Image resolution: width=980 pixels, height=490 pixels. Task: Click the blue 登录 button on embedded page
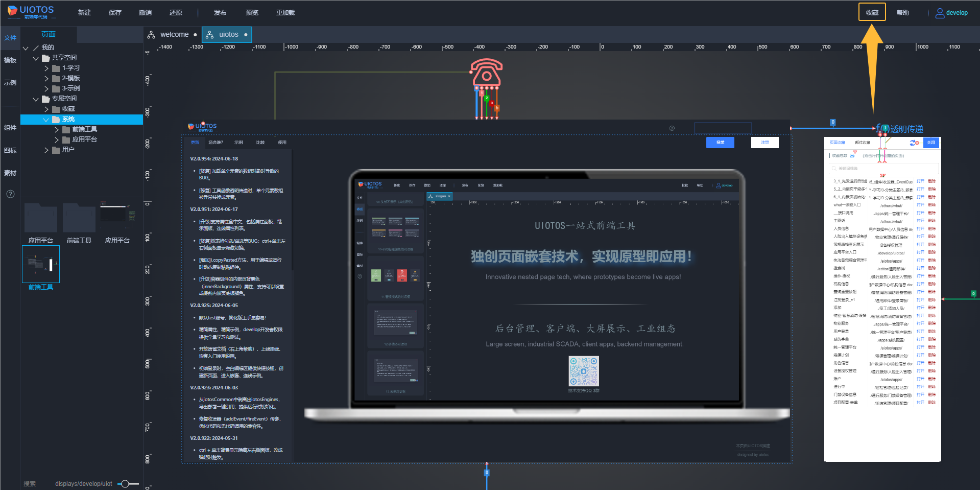click(x=720, y=143)
